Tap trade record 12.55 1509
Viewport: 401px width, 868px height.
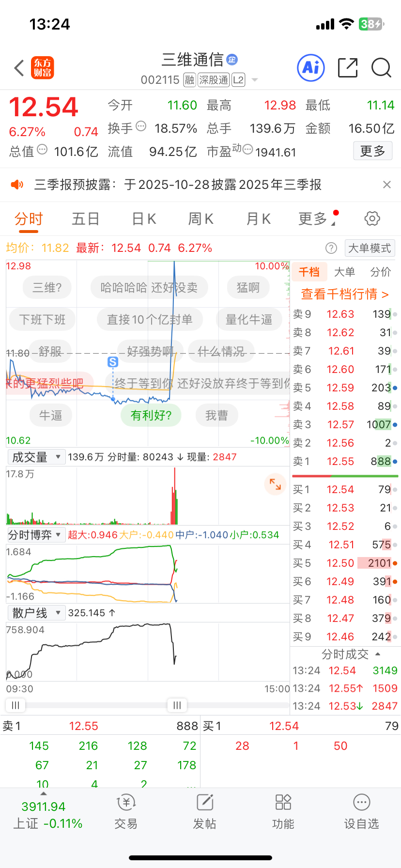click(345, 688)
